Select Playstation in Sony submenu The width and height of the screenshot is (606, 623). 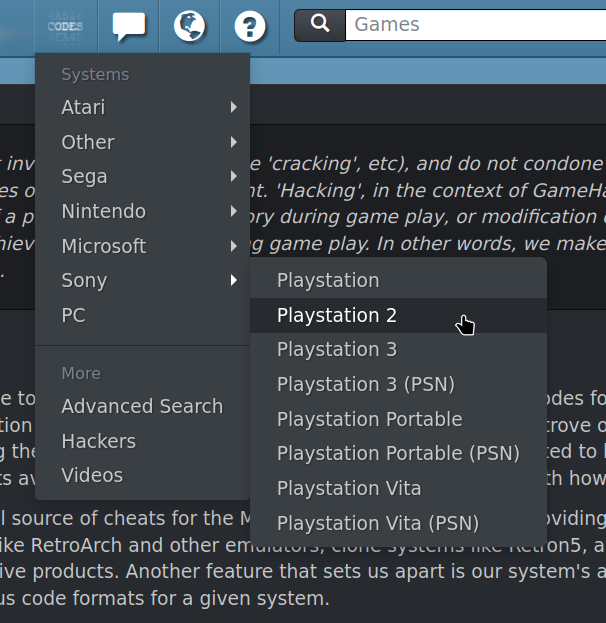click(399, 281)
